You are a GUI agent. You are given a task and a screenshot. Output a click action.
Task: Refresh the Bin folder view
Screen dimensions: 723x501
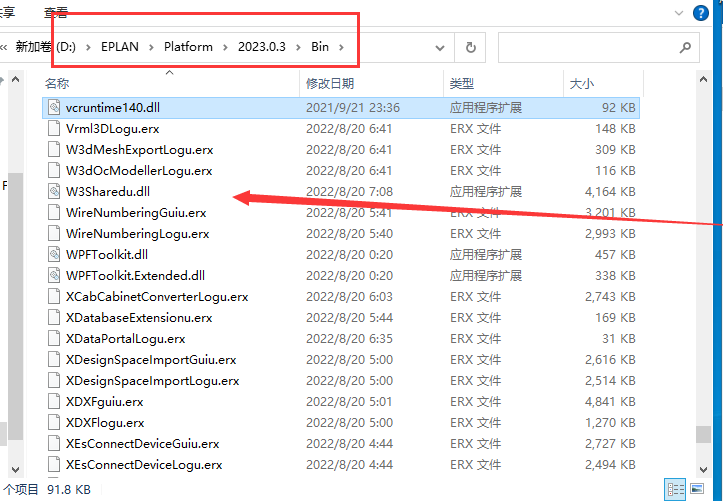click(x=470, y=47)
